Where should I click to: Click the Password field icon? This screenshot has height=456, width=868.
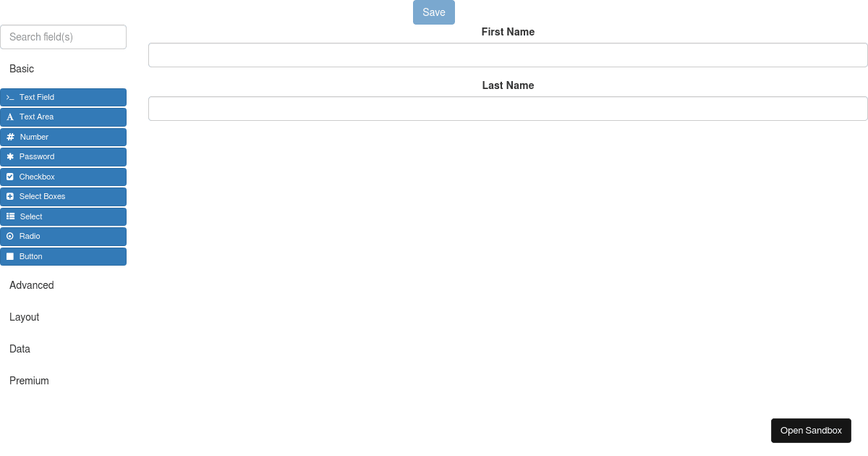tap(9, 156)
